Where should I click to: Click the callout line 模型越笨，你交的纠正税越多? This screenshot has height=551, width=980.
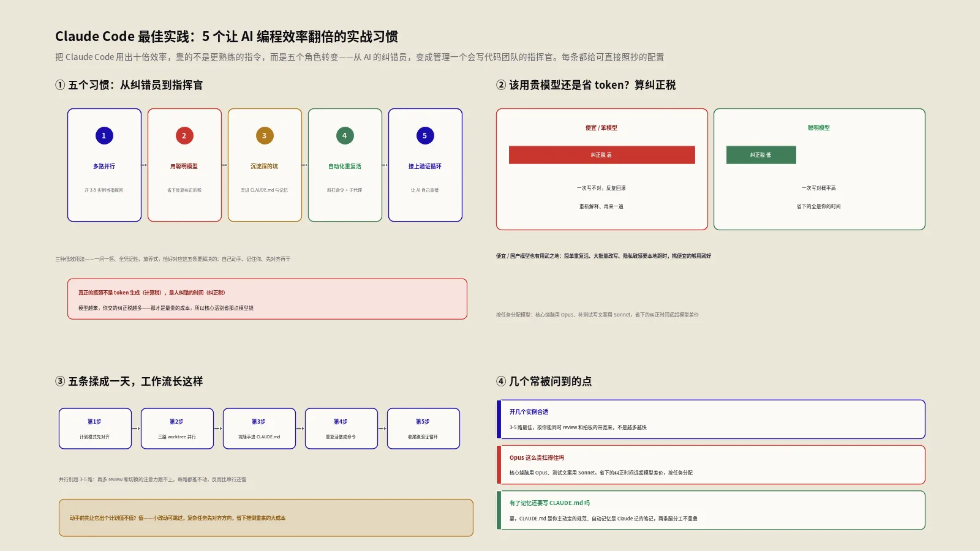coord(166,308)
